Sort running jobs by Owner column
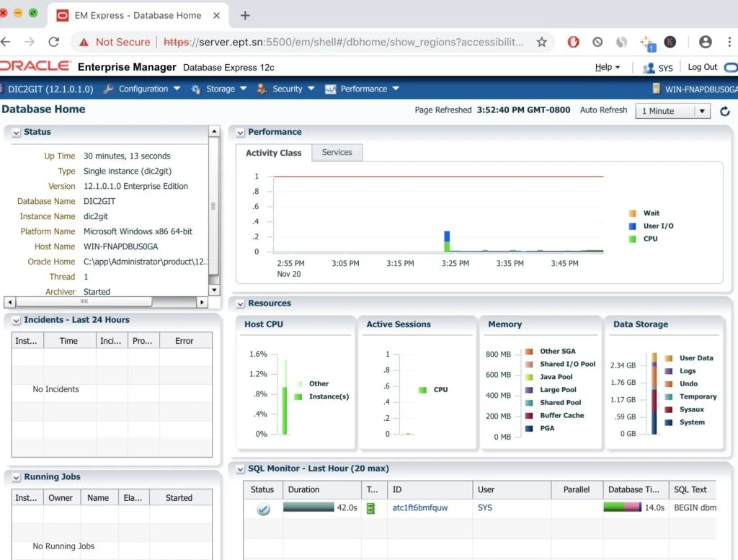The image size is (738, 560). click(x=62, y=498)
